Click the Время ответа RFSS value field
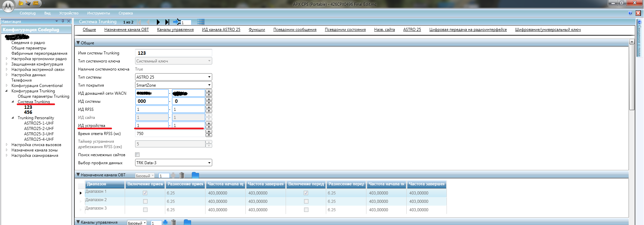This screenshot has height=225, width=644. pyautogui.click(x=170, y=134)
